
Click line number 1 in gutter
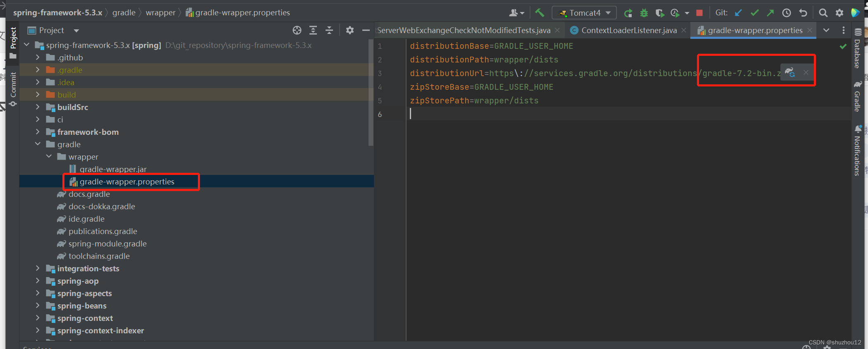coord(380,46)
